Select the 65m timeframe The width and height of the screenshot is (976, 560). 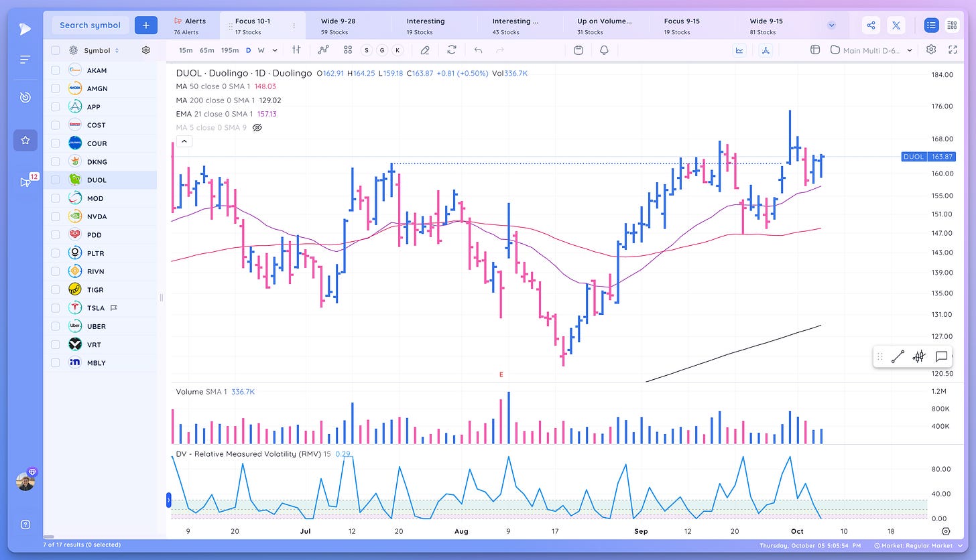(x=206, y=50)
